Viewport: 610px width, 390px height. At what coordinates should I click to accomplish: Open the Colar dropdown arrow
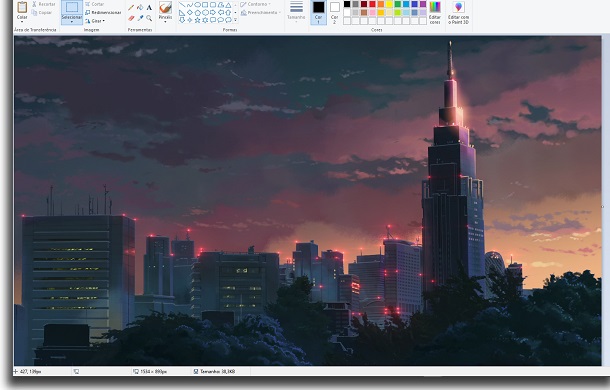pyautogui.click(x=22, y=21)
